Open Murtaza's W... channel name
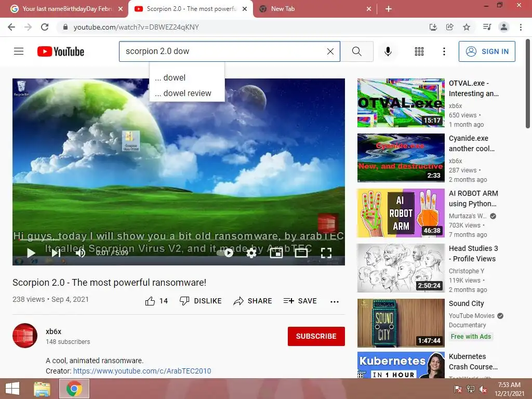 pos(468,216)
